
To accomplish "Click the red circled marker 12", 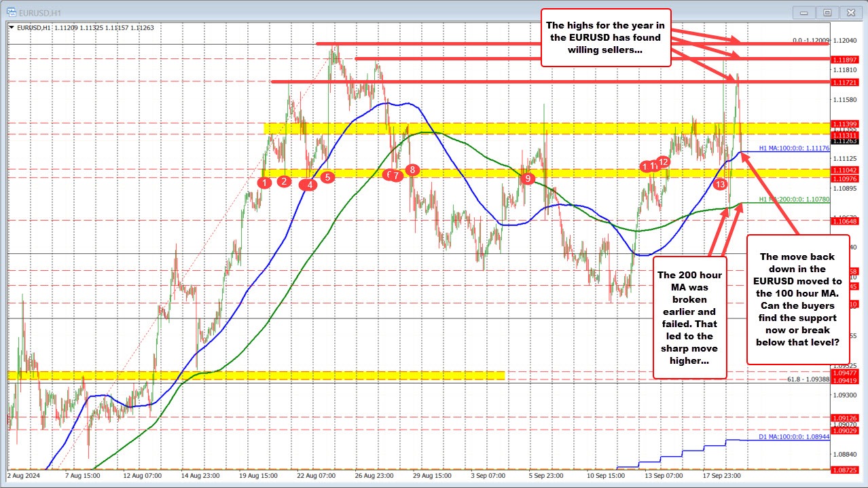I will click(662, 162).
